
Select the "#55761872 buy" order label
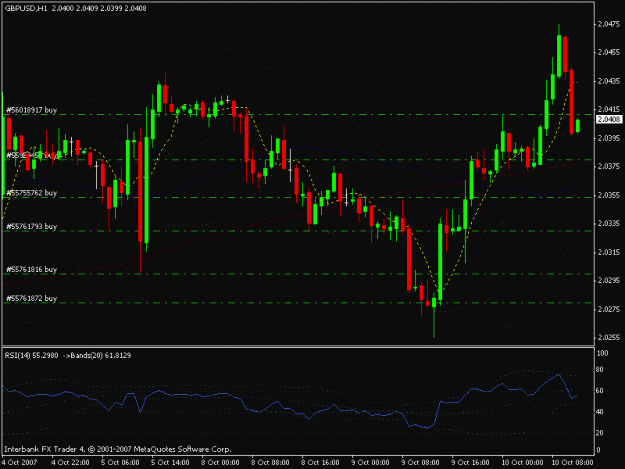click(31, 298)
